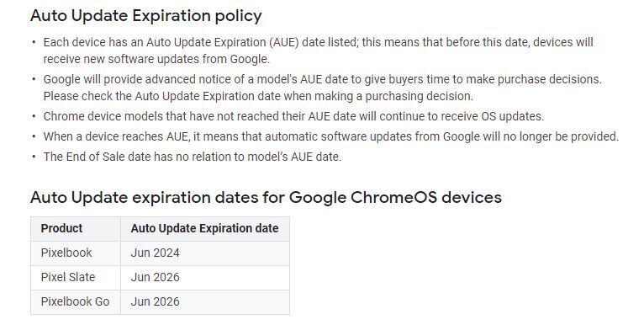This screenshot has width=644, height=325.
Task: Click the Auto Update expiration dates heading
Action: click(266, 198)
